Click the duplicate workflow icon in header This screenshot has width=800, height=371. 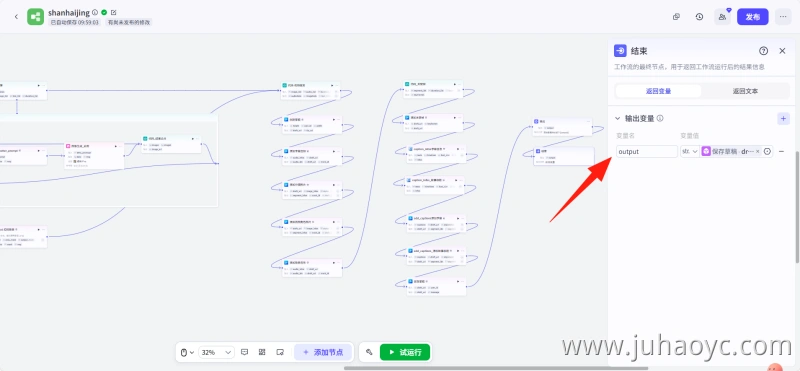click(x=676, y=17)
